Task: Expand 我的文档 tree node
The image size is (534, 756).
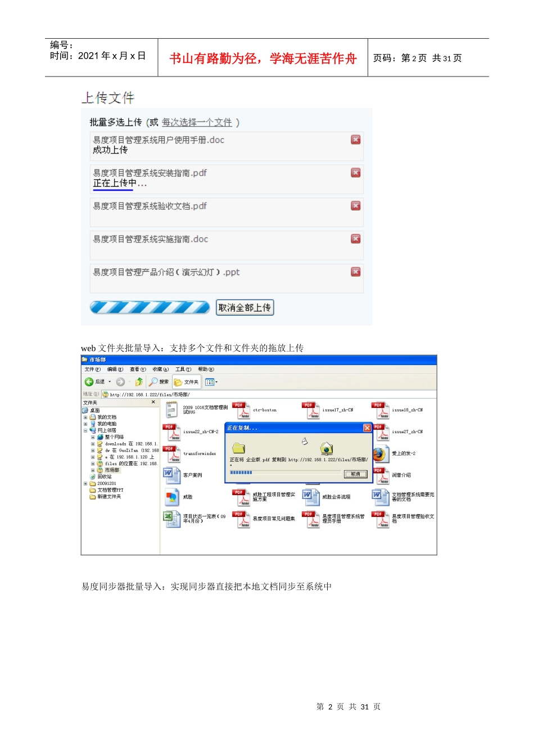Action: [85, 417]
